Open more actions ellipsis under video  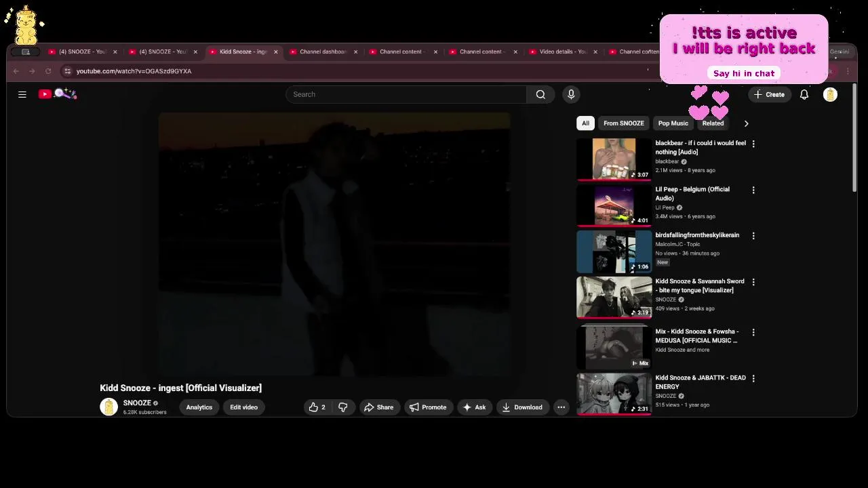tap(561, 407)
